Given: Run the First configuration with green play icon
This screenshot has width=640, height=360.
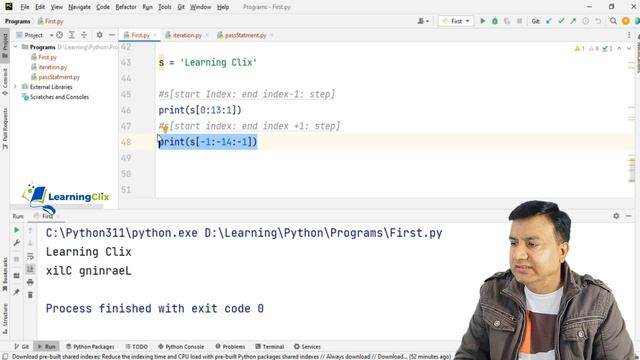Looking at the screenshot, I should 482,21.
